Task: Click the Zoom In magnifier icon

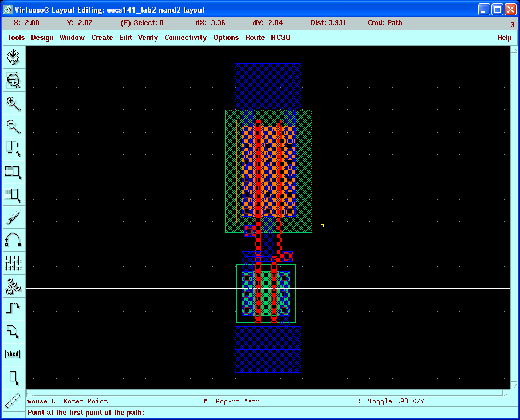Action: (x=13, y=103)
